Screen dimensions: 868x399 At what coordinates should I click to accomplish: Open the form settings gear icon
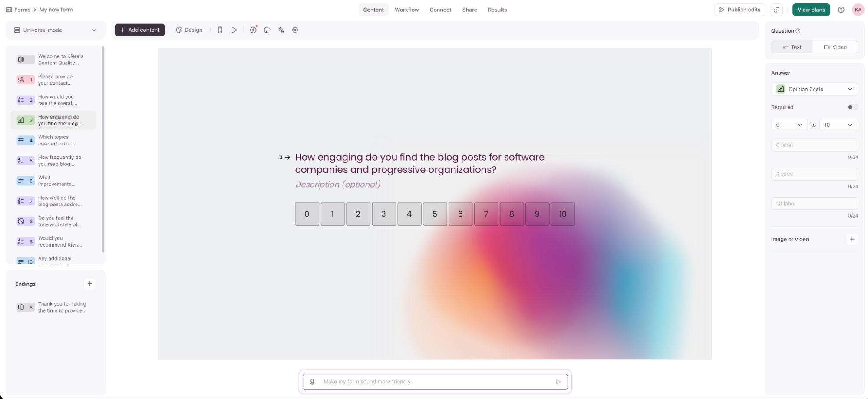tap(295, 30)
